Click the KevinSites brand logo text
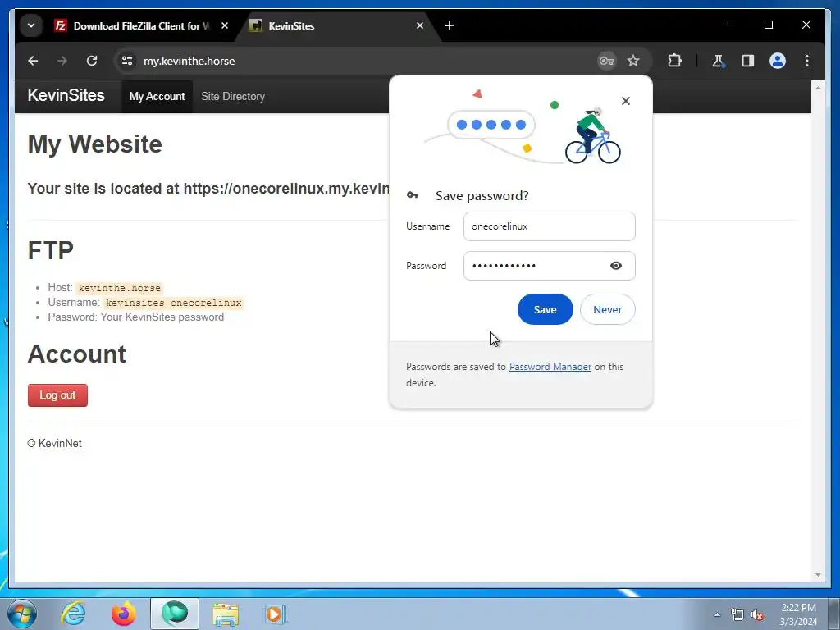840x630 pixels. coord(66,95)
